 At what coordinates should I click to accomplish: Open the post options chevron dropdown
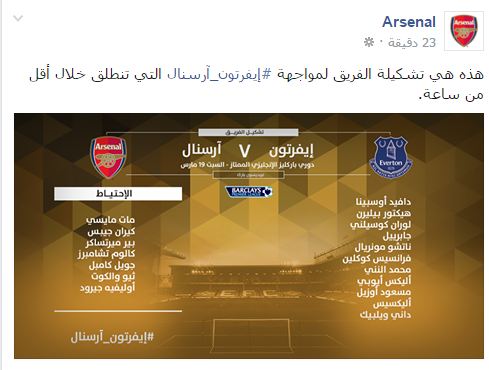[18, 18]
